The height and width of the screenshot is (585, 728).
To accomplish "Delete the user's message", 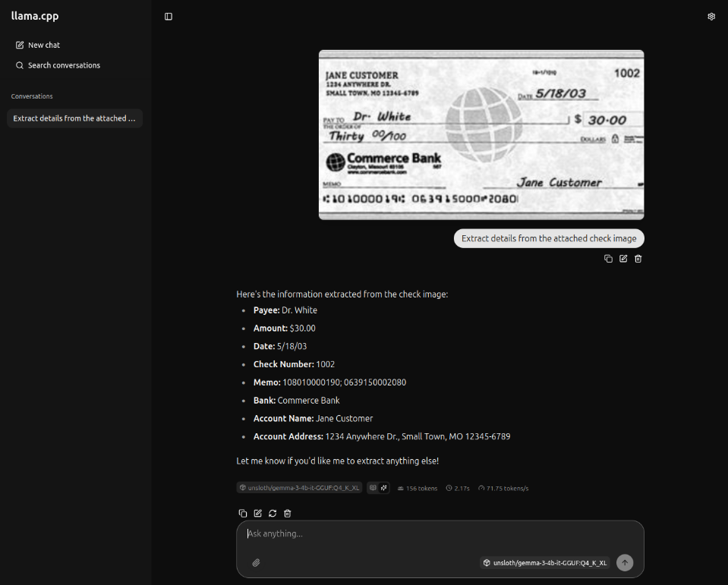I will click(x=638, y=259).
